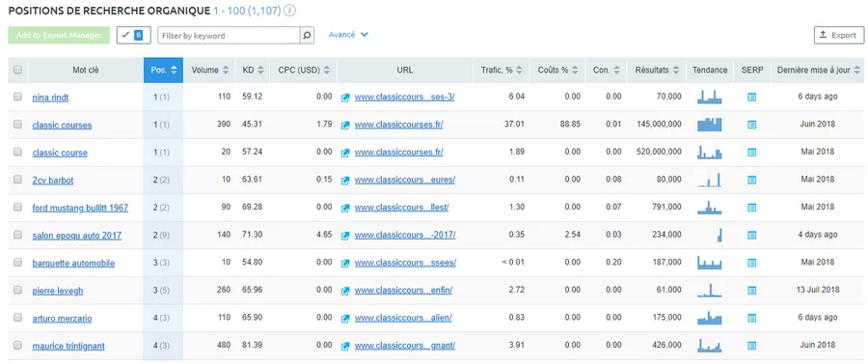Check the maurice trintignant row checkbox
The width and height of the screenshot is (868, 364).
[x=17, y=345]
